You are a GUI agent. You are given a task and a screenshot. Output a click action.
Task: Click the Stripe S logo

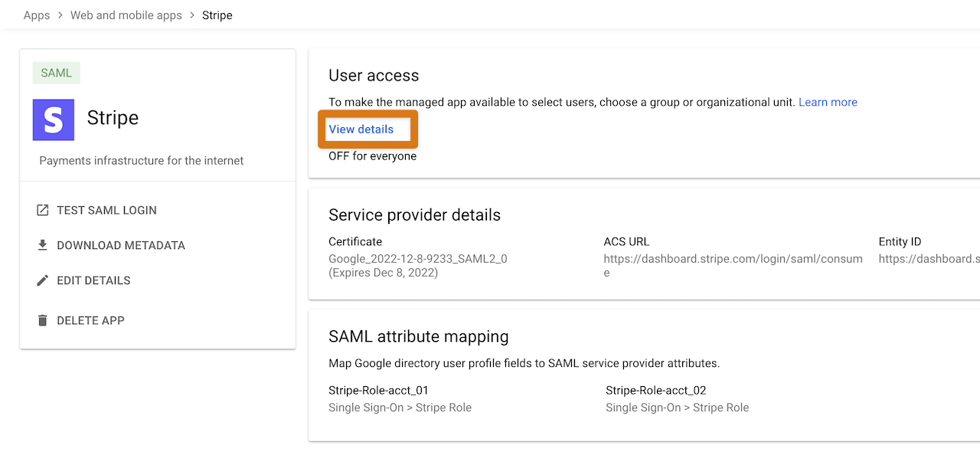pos(54,120)
